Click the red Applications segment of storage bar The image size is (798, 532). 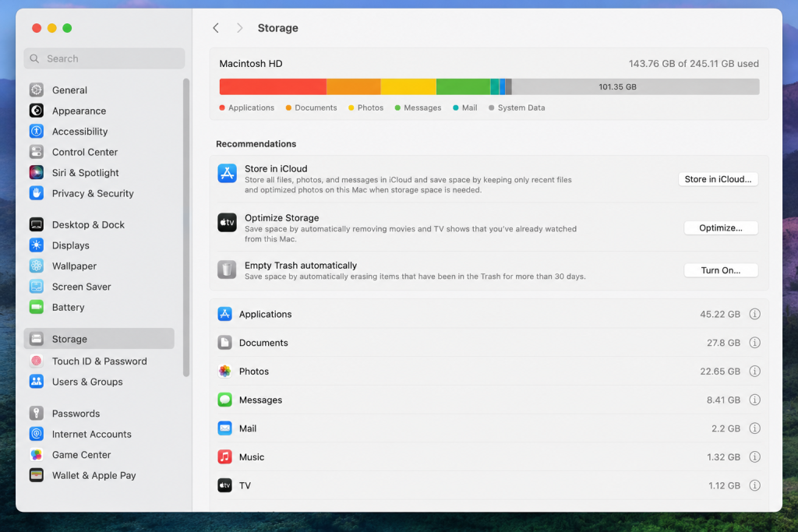point(273,86)
